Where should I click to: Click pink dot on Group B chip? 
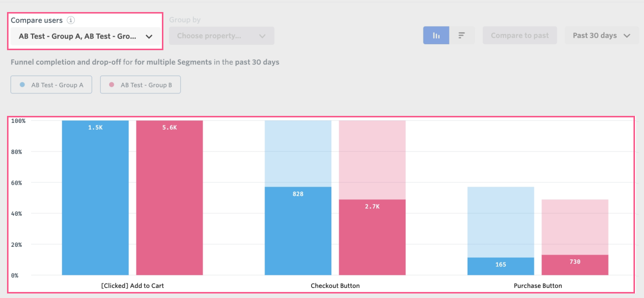(x=112, y=85)
